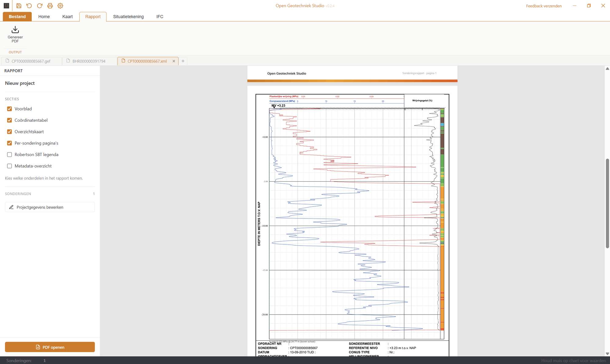The height and width of the screenshot is (364, 610).
Task: Click Open Geotechniek Studio report header
Action: pyautogui.click(x=287, y=74)
